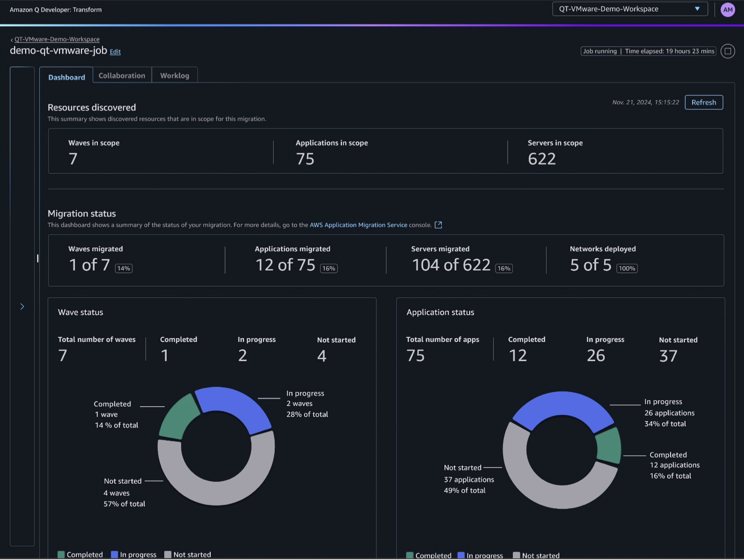Select the green Completed legend marker under Wave status
This screenshot has width=744, height=560.
pyautogui.click(x=61, y=555)
